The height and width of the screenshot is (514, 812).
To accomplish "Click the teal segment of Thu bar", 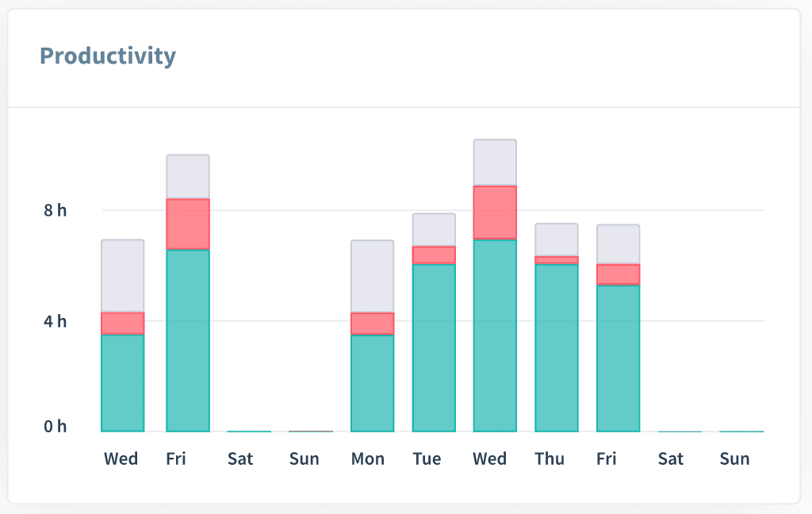I will tap(556, 347).
